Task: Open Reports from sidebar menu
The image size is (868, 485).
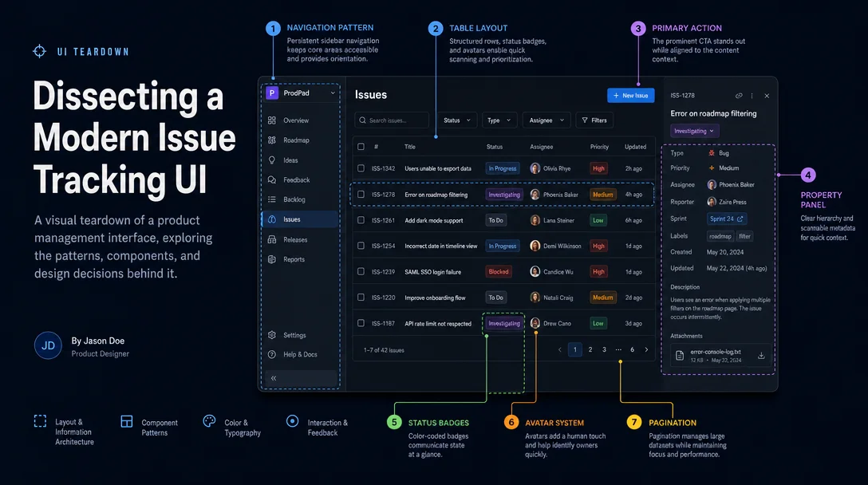Action: pos(294,259)
